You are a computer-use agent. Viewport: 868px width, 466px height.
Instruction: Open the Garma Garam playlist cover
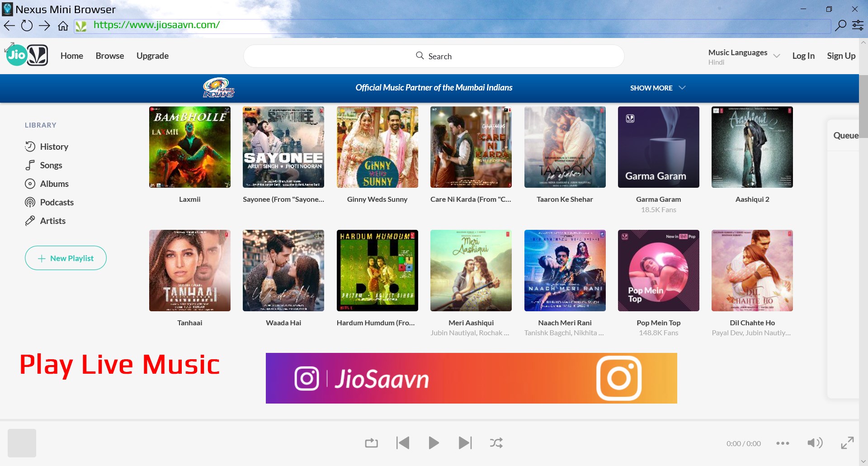click(659, 147)
